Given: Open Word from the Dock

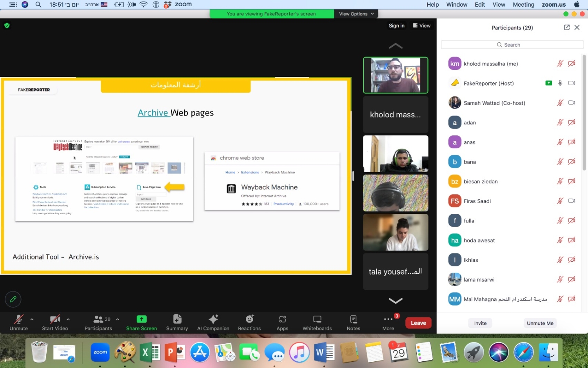Looking at the screenshot, I should coord(324,352).
